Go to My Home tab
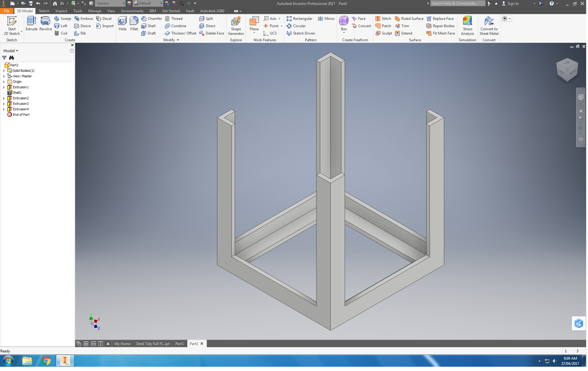This screenshot has width=588, height=371. [122, 344]
